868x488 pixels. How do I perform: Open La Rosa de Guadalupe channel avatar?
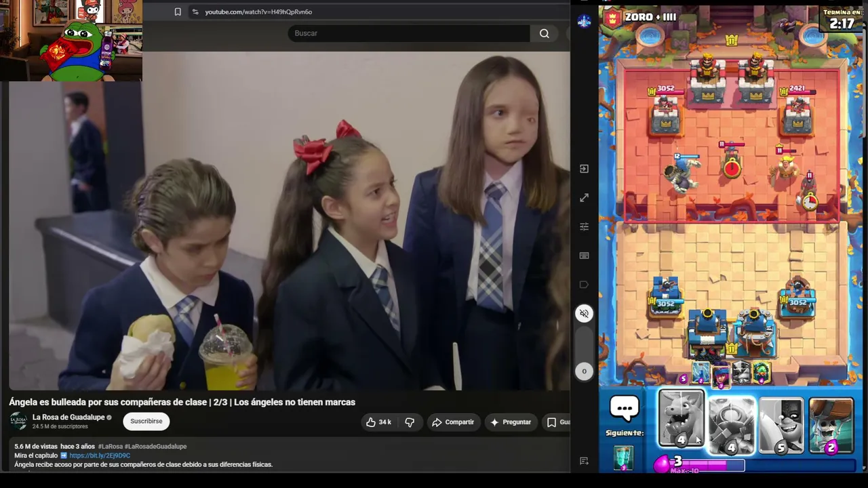coord(18,421)
